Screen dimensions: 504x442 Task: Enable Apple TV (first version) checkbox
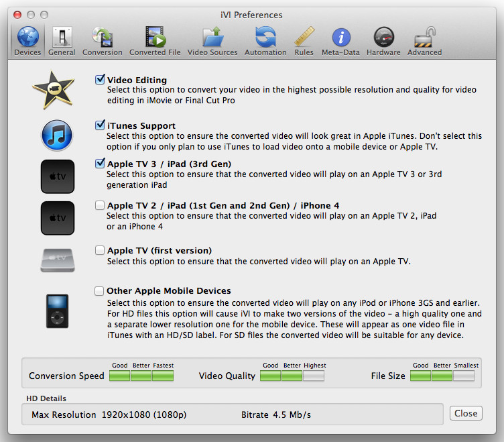tap(100, 250)
